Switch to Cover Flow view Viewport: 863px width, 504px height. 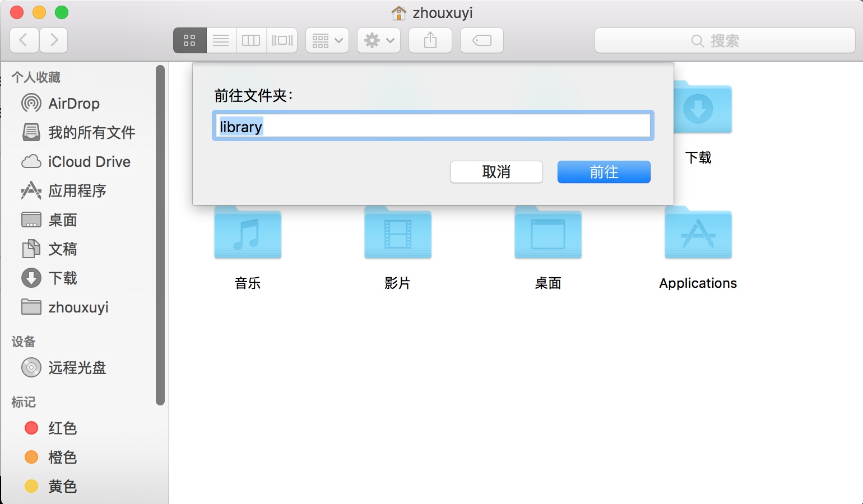282,40
